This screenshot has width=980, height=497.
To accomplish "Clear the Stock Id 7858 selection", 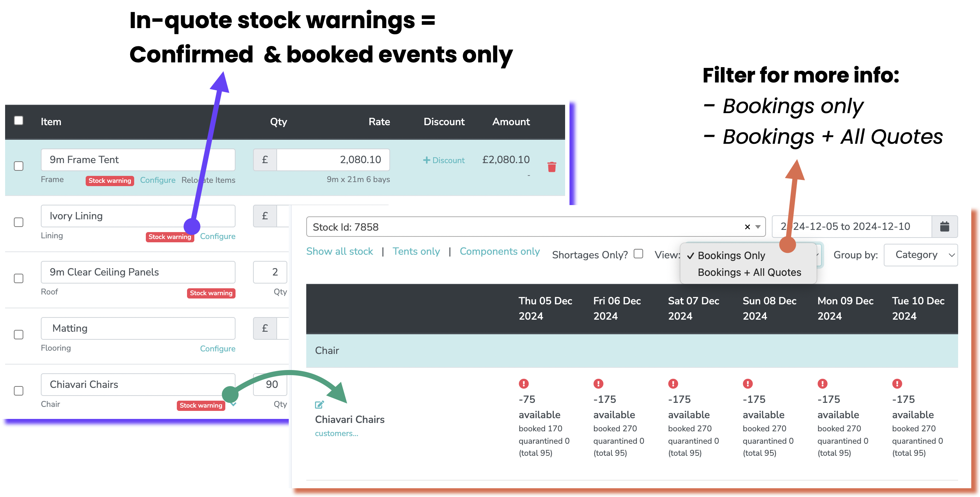I will (x=747, y=227).
